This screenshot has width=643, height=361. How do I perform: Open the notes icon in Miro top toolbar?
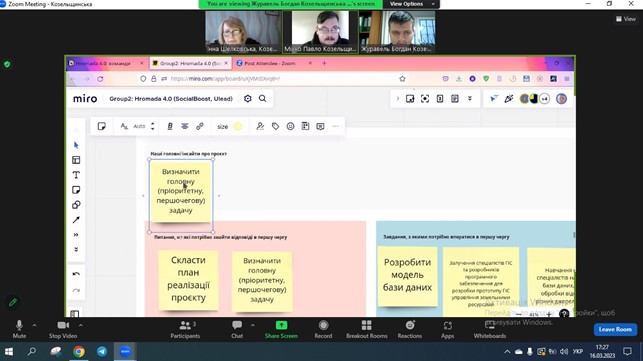pyautogui.click(x=455, y=98)
